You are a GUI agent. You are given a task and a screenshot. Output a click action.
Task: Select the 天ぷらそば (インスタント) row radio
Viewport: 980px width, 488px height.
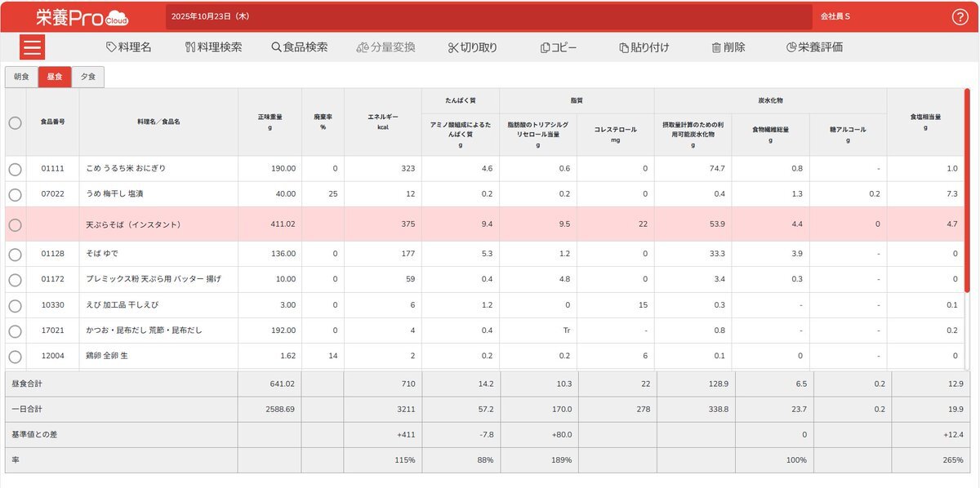pos(15,224)
